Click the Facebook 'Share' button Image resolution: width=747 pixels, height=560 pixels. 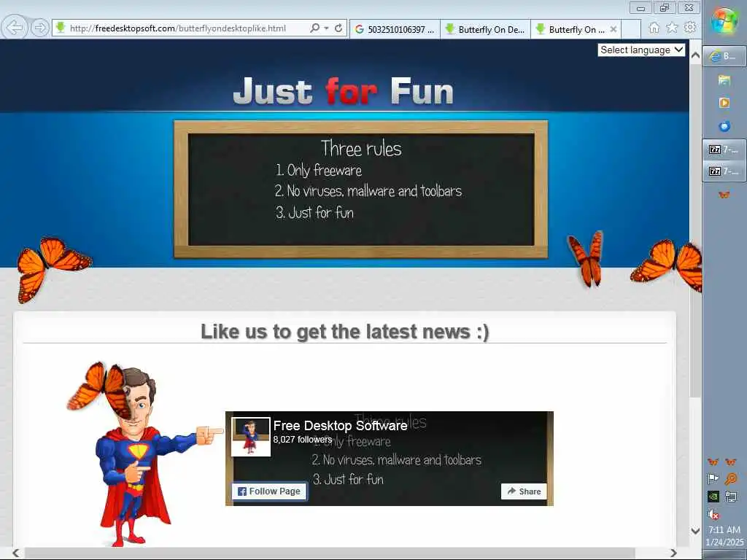(524, 491)
